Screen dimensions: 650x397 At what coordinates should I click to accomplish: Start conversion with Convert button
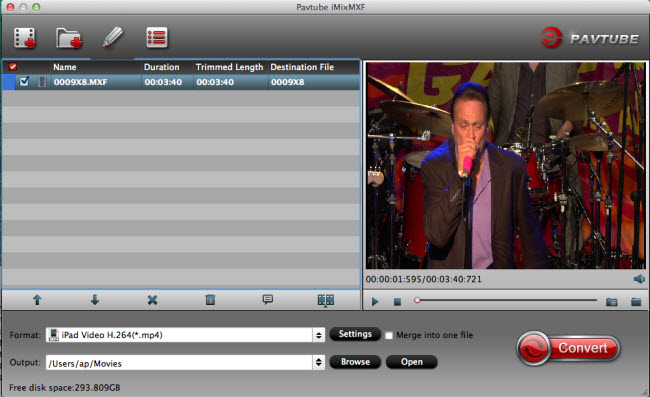click(x=568, y=348)
